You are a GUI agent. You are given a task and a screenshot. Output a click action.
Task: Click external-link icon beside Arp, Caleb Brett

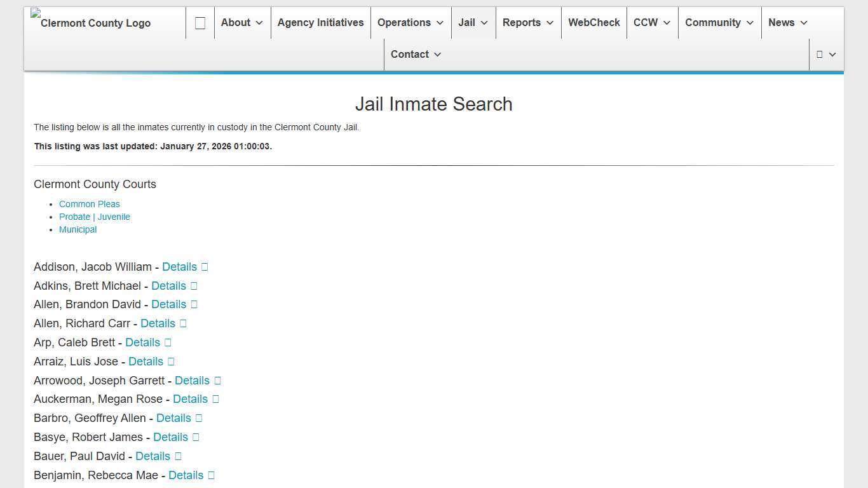click(x=166, y=342)
